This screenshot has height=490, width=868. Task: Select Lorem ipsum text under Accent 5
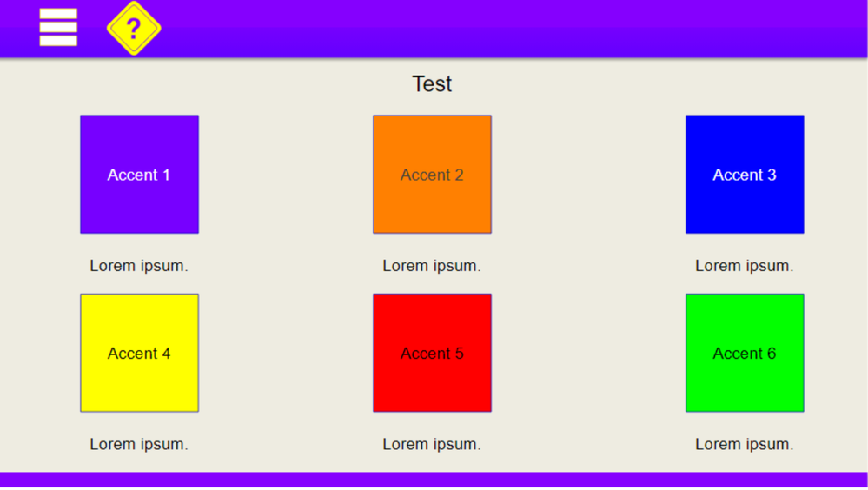(432, 444)
